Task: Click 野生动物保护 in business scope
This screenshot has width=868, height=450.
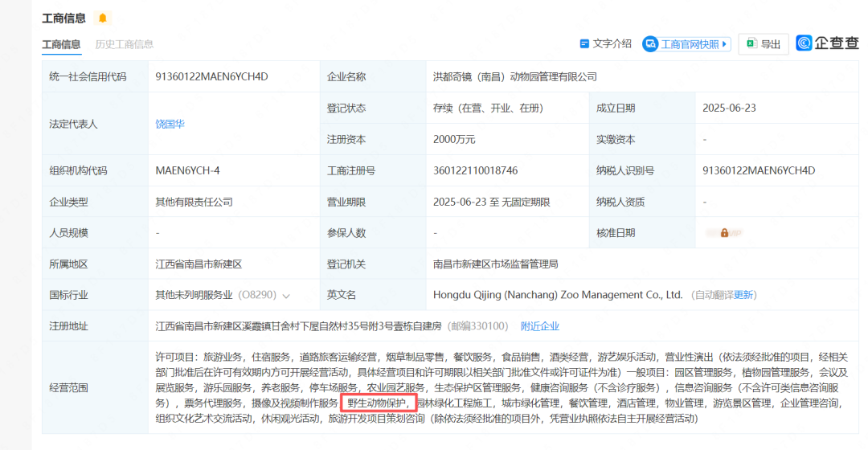Action: tap(377, 403)
